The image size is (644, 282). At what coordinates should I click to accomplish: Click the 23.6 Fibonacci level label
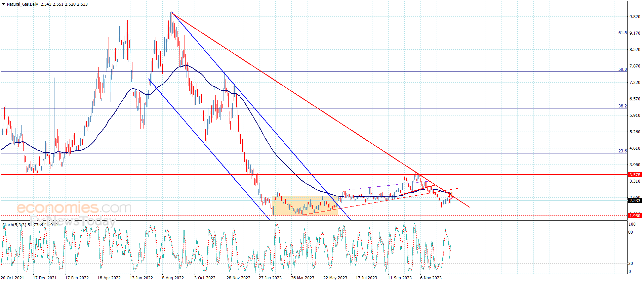tap(622, 151)
